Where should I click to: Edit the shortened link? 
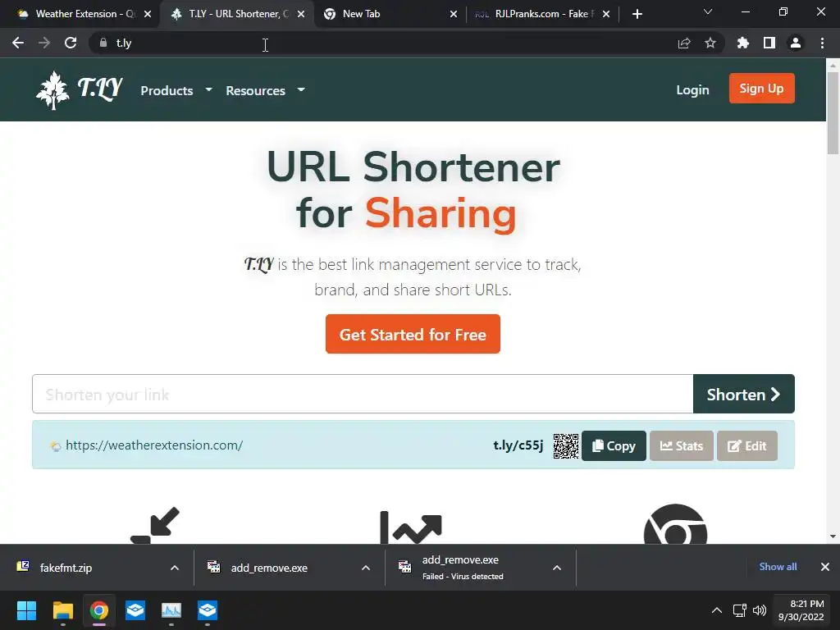(746, 445)
